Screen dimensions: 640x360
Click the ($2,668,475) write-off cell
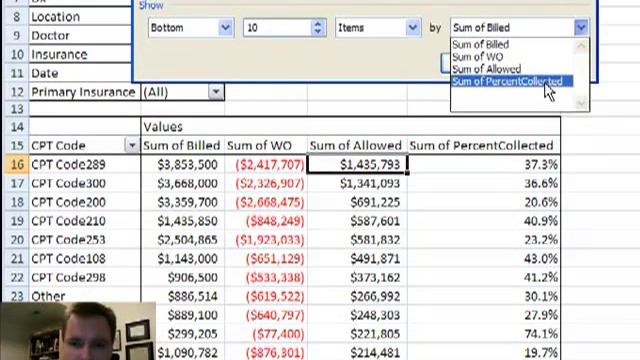click(266, 202)
